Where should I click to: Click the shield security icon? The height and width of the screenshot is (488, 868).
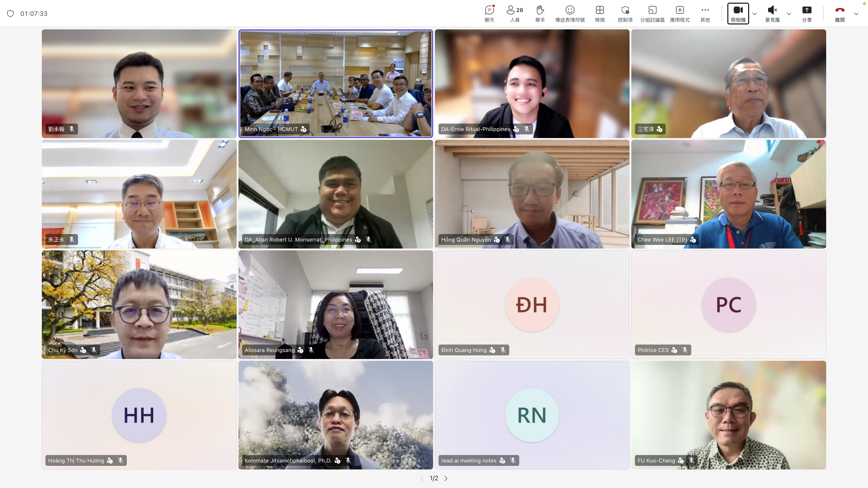click(x=10, y=14)
